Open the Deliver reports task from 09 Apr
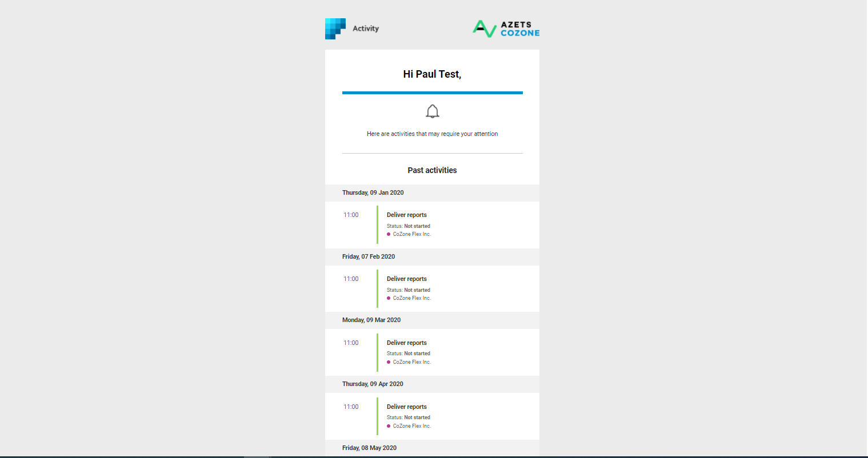The height and width of the screenshot is (458, 868). pyautogui.click(x=406, y=407)
